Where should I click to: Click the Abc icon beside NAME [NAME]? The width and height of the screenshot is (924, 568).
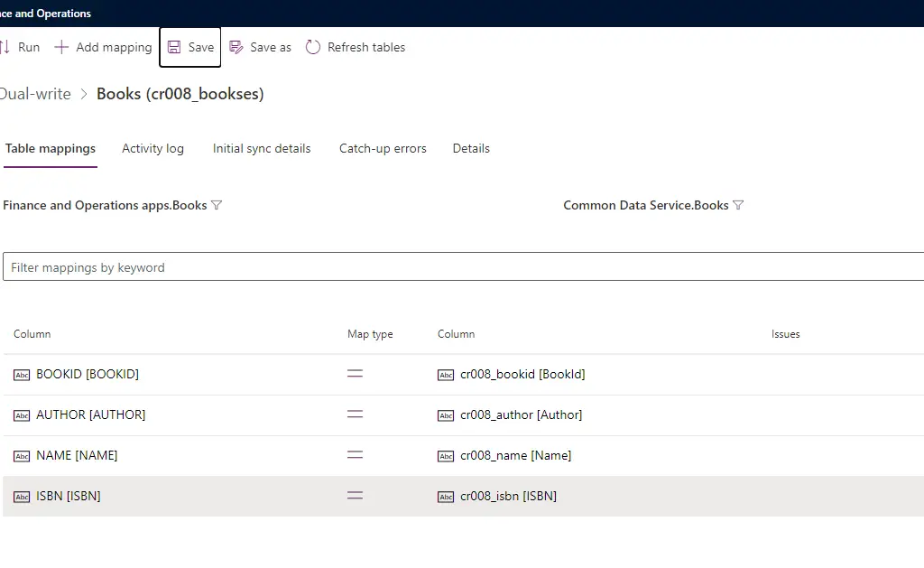[x=22, y=457]
